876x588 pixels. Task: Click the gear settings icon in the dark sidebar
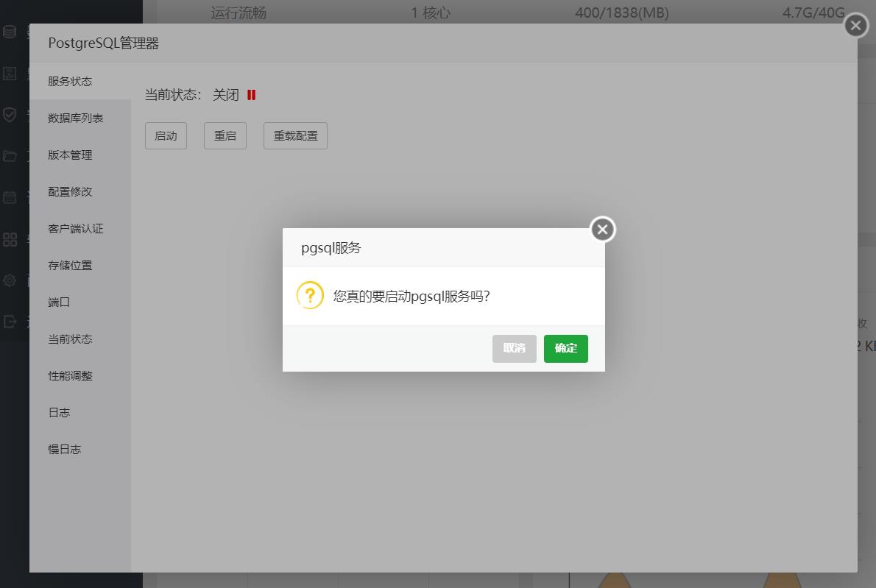[10, 280]
